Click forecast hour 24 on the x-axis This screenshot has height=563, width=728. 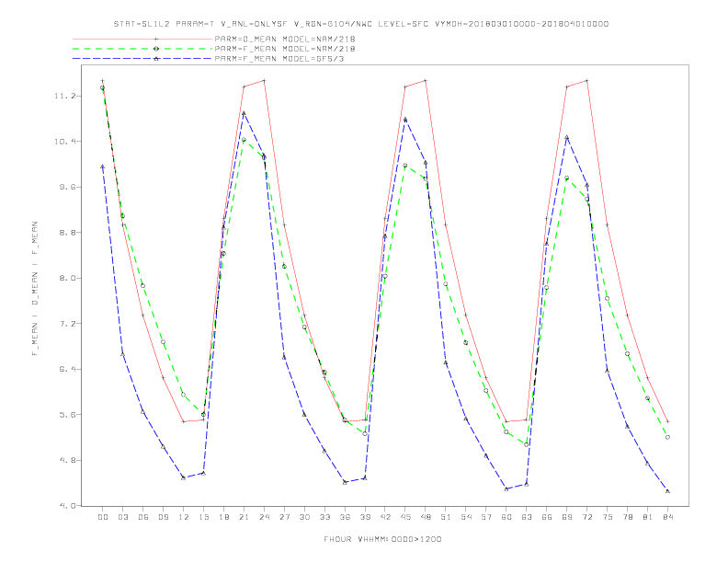[x=264, y=517]
